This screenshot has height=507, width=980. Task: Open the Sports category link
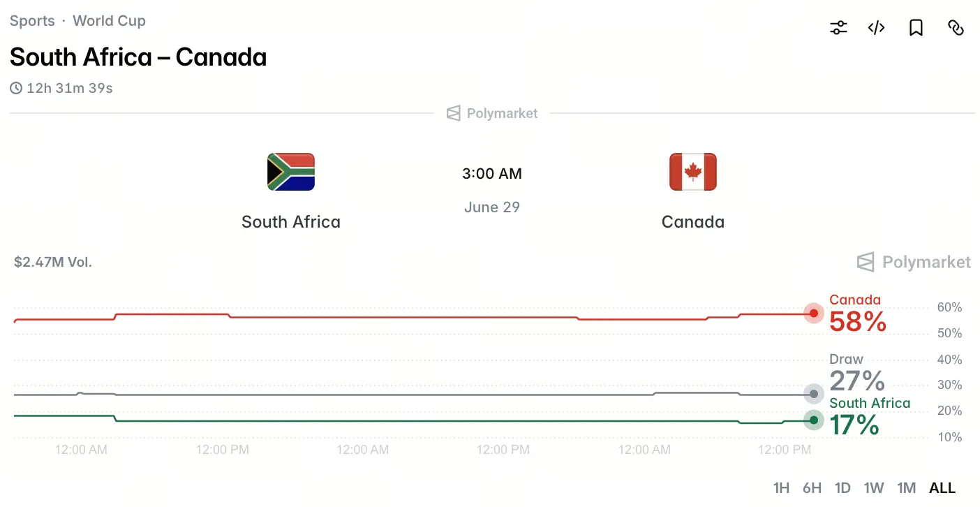[x=32, y=21]
